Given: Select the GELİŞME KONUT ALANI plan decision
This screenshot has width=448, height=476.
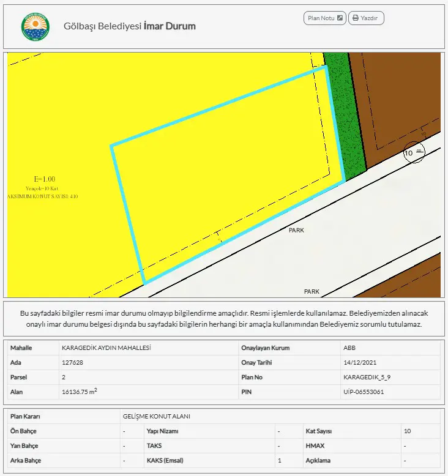Looking at the screenshot, I should [x=157, y=417].
